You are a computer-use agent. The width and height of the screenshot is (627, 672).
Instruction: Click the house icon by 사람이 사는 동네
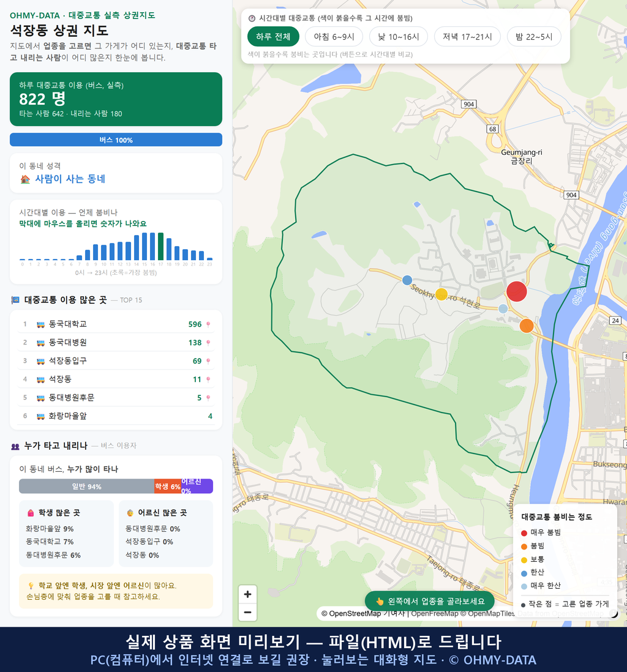[25, 179]
